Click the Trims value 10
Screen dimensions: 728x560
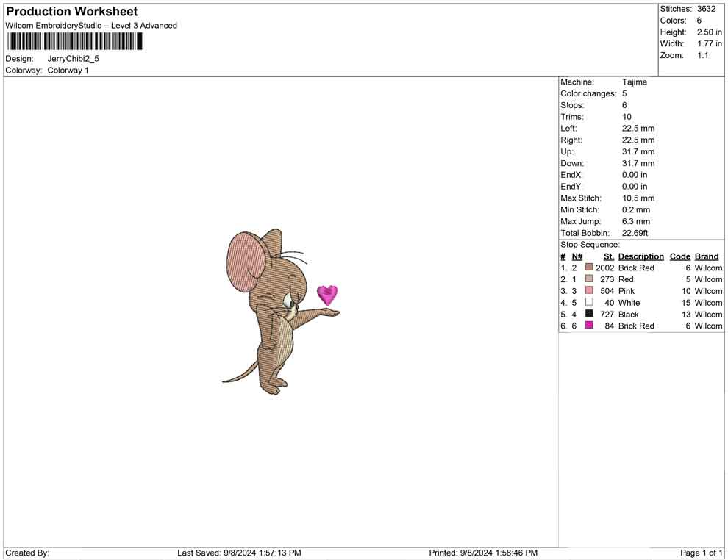coord(627,116)
